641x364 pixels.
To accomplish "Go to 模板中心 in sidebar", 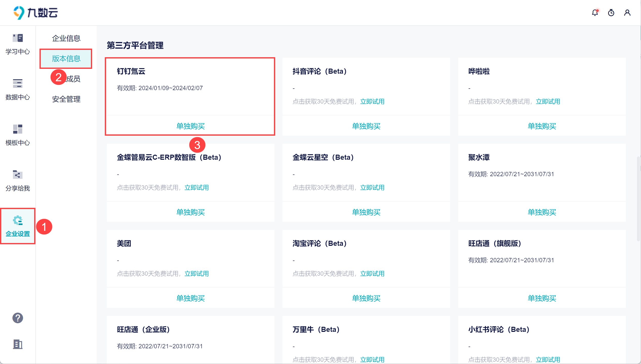I will 18,129.
